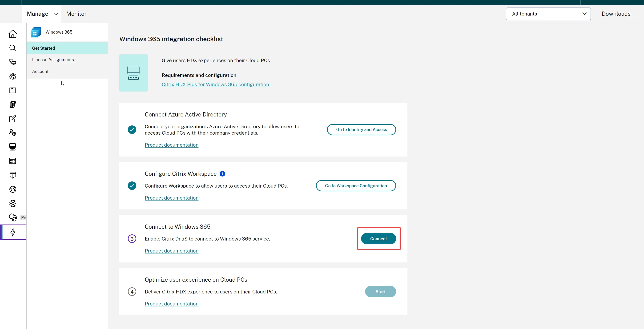644x329 pixels.
Task: Open the calendar grid icon in sidebar
Action: click(x=12, y=161)
